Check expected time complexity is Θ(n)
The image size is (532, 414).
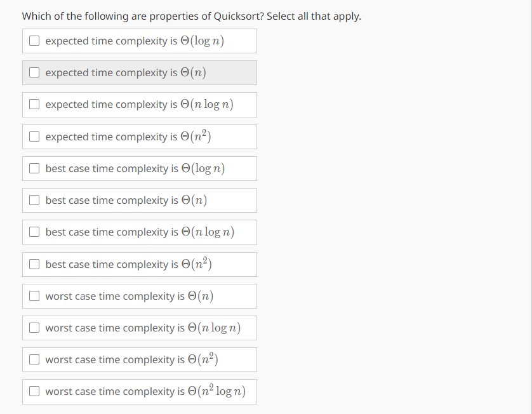(x=34, y=72)
